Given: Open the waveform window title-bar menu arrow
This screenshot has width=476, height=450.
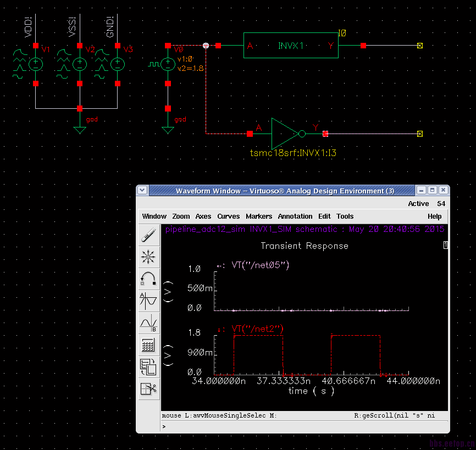Looking at the screenshot, I should point(142,191).
